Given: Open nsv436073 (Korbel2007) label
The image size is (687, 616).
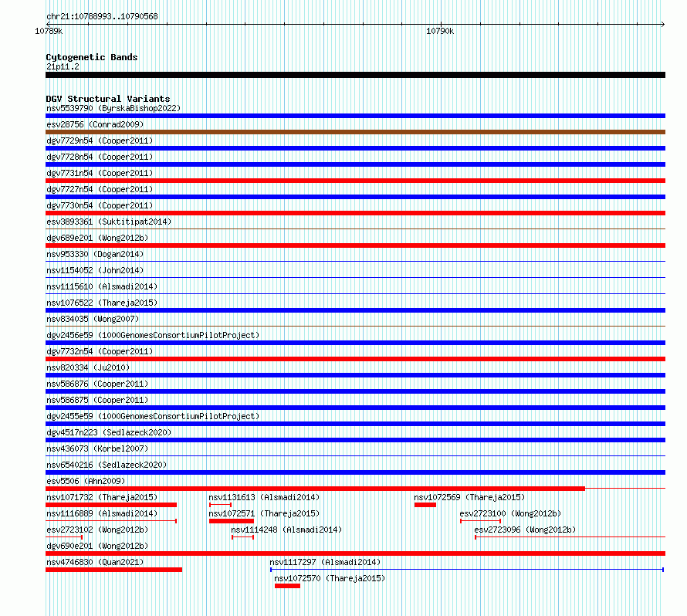Looking at the screenshot, I should click(97, 448).
